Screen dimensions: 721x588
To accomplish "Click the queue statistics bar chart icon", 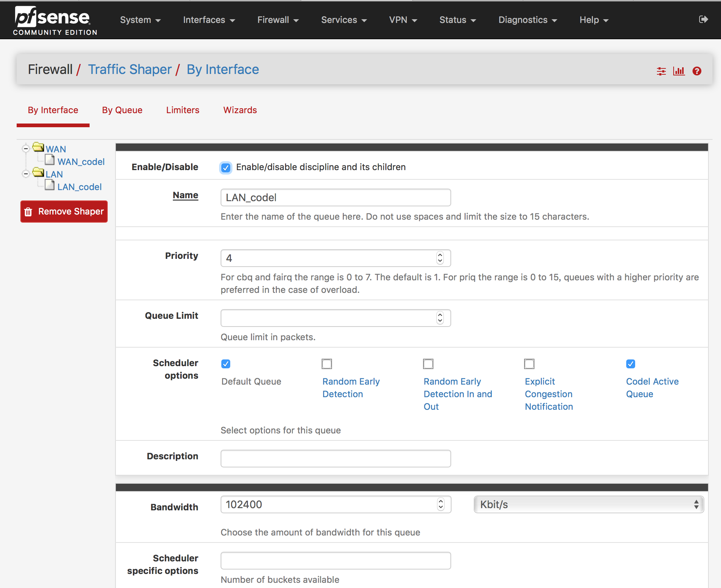I will pyautogui.click(x=679, y=71).
